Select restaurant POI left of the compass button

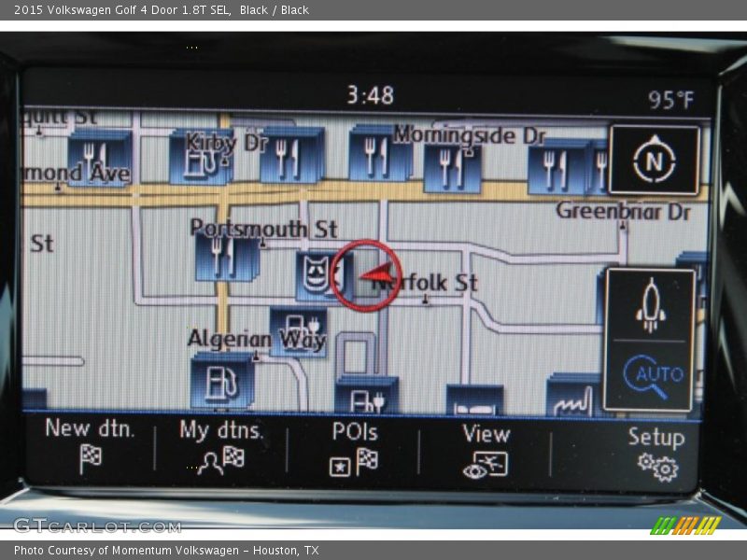558,168
